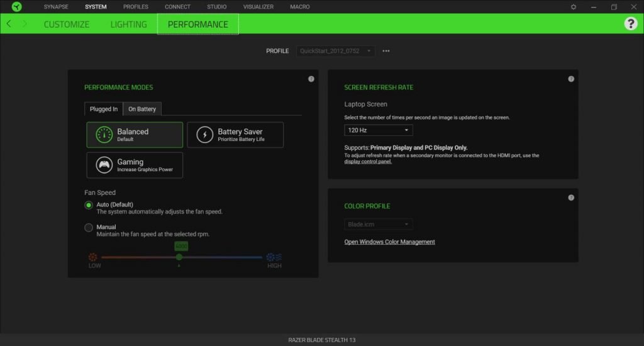Click the Laptop Screen label
The image size is (644, 346).
coord(365,104)
